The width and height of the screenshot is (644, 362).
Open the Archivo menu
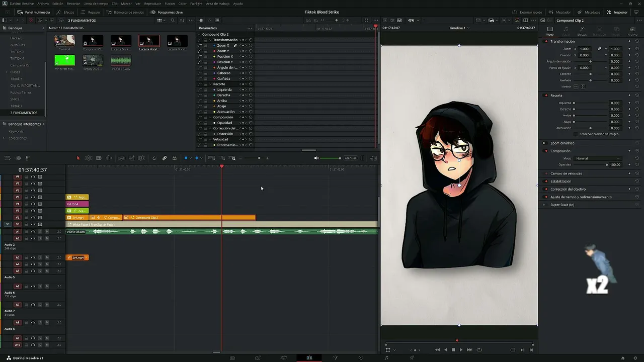coord(43,4)
